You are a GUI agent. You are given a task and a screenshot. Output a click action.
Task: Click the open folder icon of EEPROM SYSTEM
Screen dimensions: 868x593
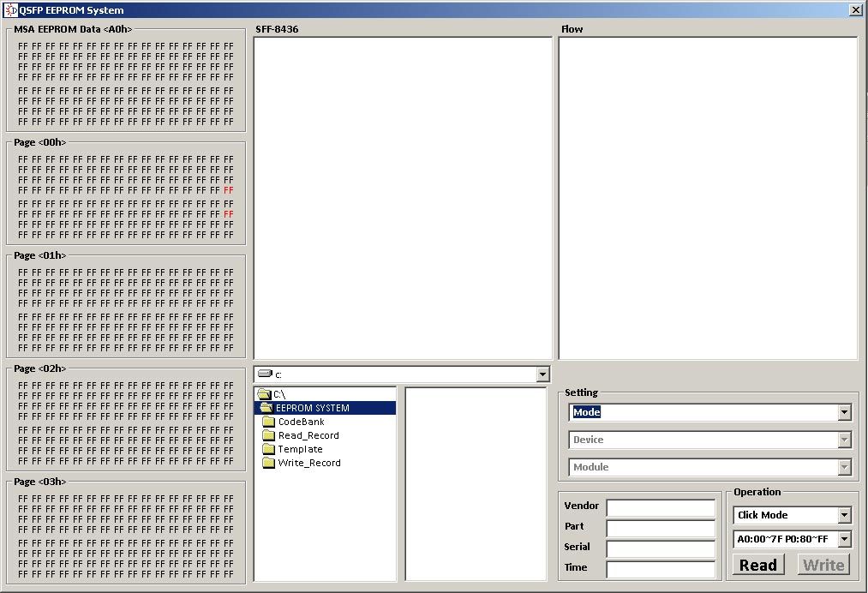(268, 407)
